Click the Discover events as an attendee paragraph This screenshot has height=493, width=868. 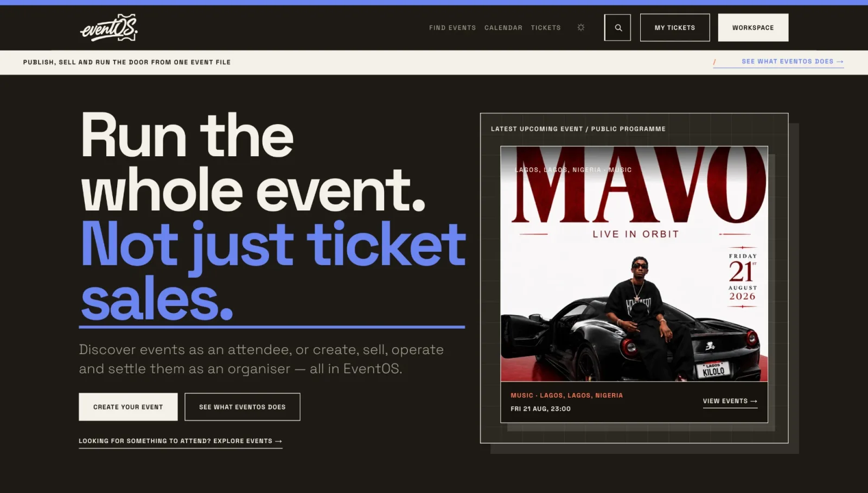pos(261,359)
